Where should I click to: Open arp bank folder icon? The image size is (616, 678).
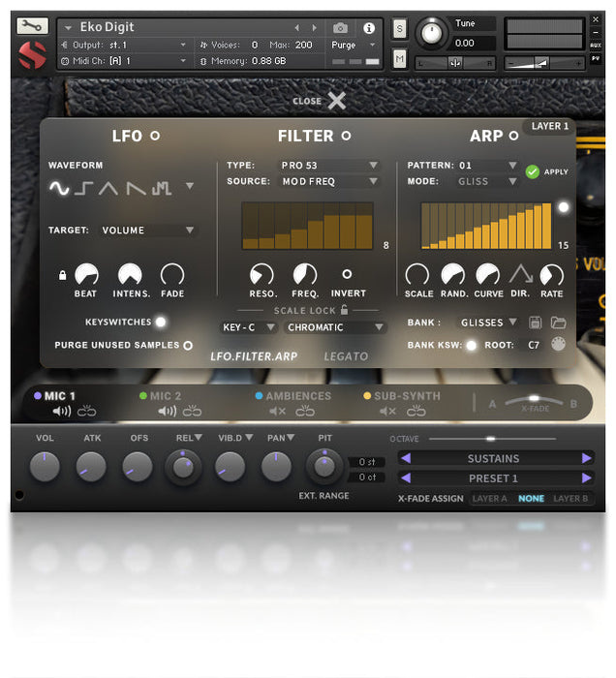[558, 323]
